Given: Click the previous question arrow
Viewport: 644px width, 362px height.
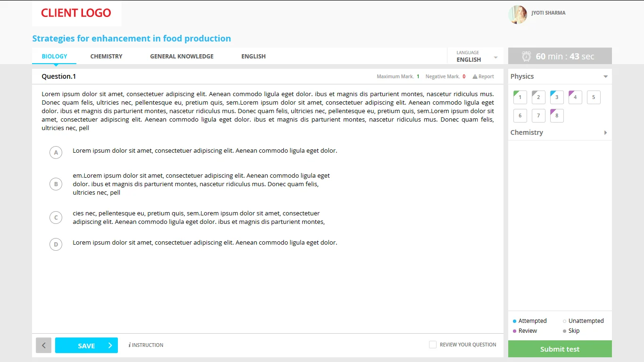Looking at the screenshot, I should [43, 345].
